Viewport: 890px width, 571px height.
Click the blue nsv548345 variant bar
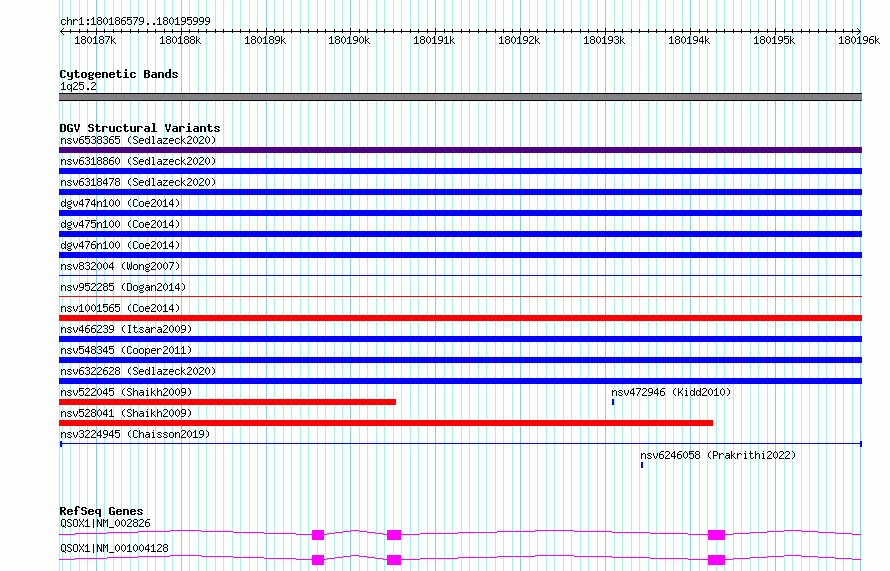460,360
